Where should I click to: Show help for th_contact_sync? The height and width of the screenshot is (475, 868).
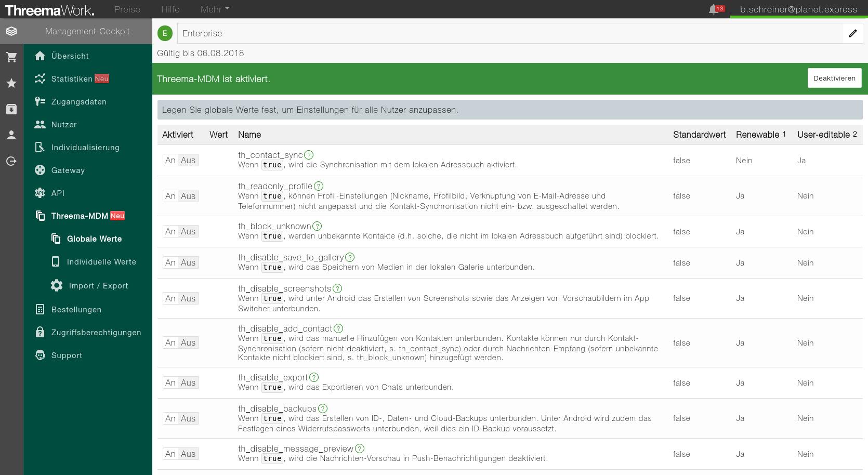tap(309, 155)
